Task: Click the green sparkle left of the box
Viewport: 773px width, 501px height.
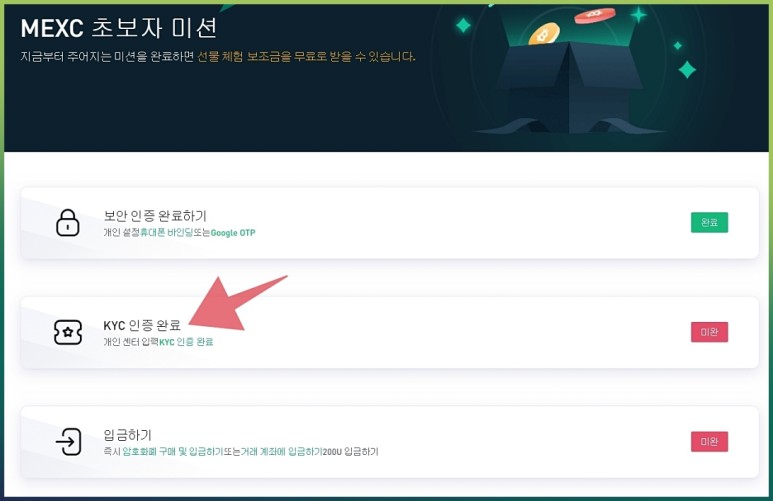Action: pos(463,25)
